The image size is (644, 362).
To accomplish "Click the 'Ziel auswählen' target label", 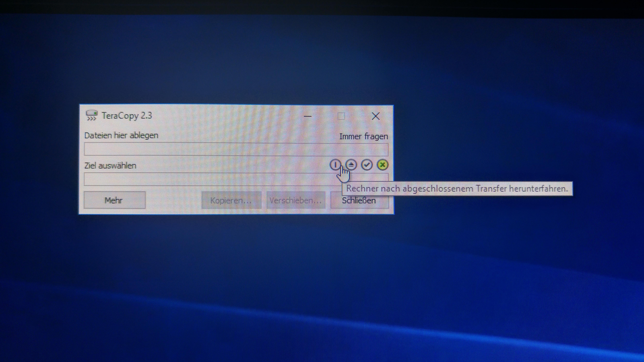I will [x=110, y=166].
